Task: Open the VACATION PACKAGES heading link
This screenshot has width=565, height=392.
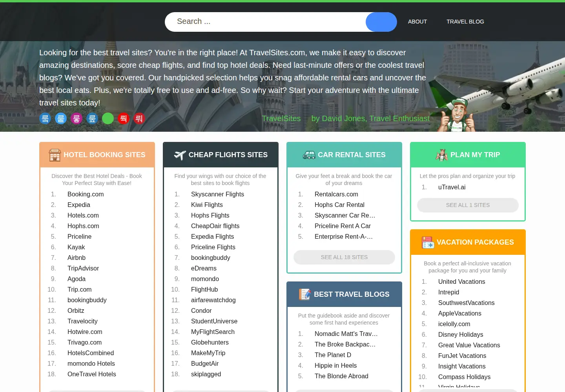Action: pyautogui.click(x=475, y=242)
